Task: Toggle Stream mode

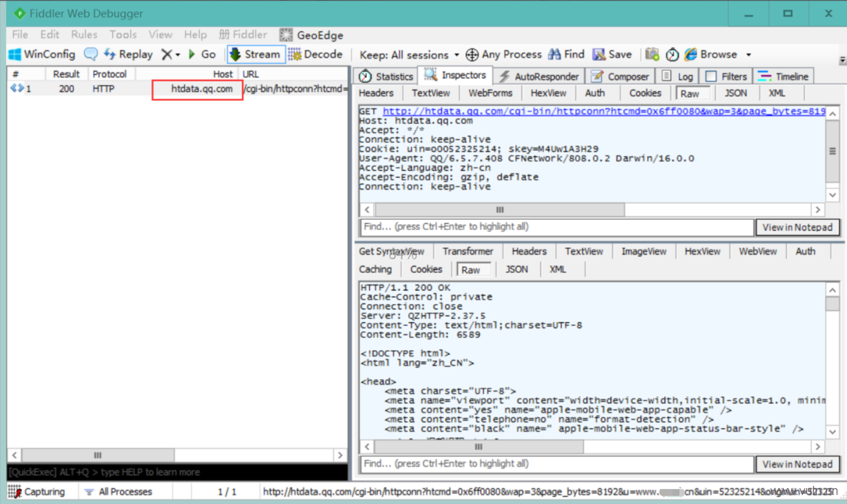Action: [255, 54]
